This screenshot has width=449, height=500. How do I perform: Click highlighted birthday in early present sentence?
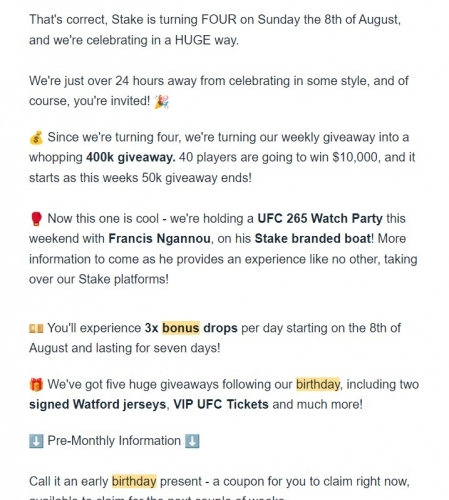tap(134, 482)
